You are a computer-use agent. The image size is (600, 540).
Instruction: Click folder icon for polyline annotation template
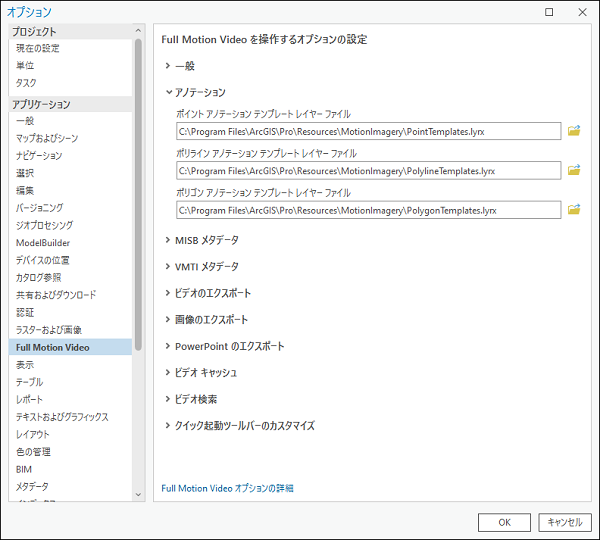pyautogui.click(x=574, y=171)
